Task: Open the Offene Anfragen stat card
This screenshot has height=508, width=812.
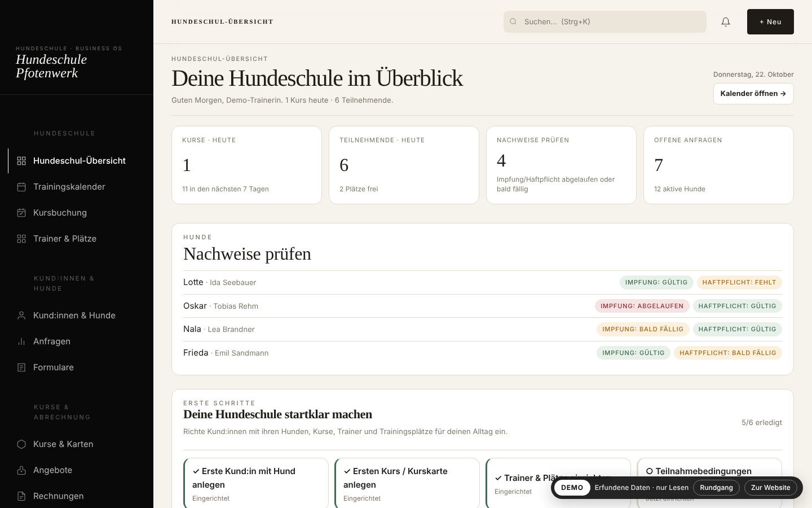Action: [718, 165]
